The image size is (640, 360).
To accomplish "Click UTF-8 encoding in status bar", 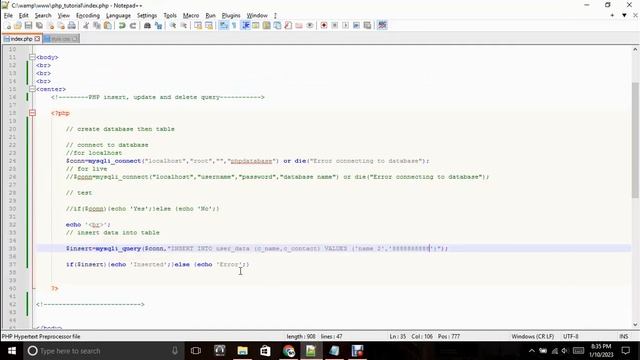I will pyautogui.click(x=571, y=337).
